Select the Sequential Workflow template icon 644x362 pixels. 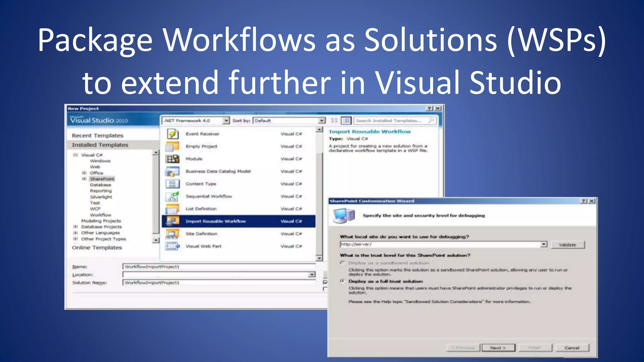pos(173,196)
